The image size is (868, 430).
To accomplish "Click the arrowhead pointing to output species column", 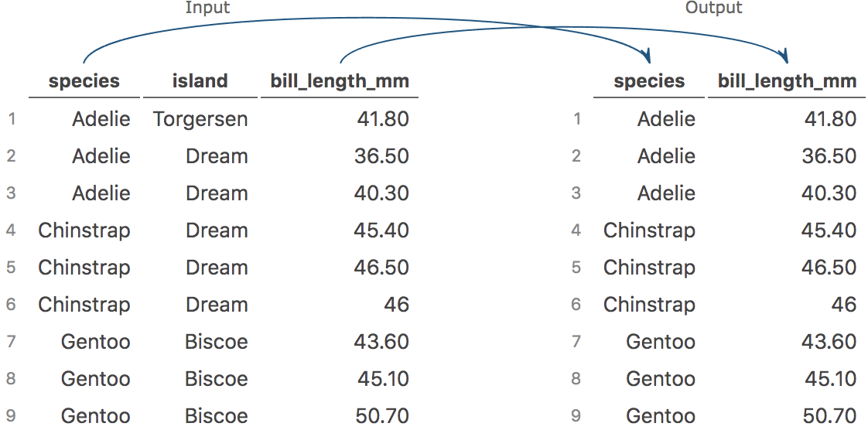I will (646, 56).
